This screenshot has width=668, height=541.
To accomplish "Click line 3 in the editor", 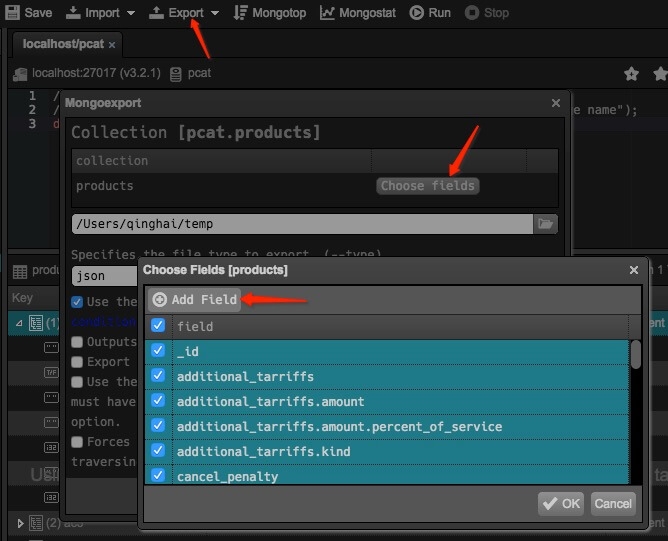I will (x=32, y=124).
